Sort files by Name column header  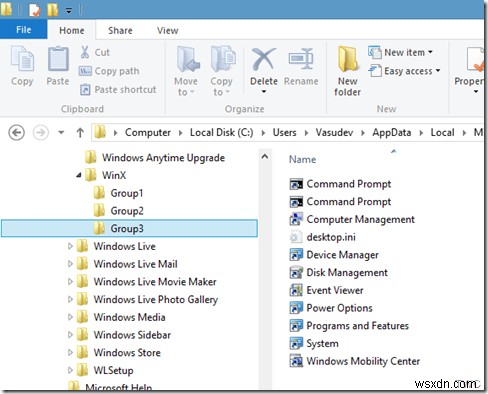point(303,159)
